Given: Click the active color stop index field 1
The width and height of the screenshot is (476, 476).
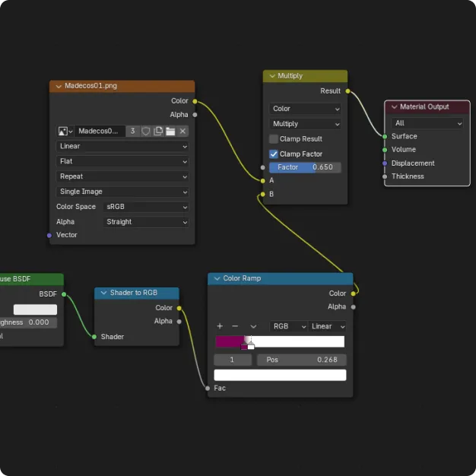Looking at the screenshot, I should click(x=233, y=360).
